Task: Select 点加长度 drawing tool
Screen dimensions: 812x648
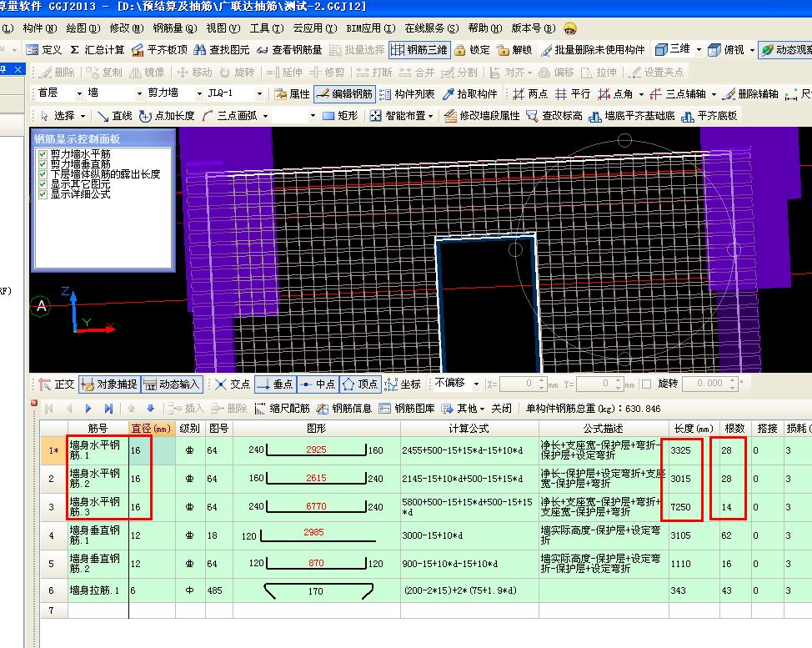Action: (x=167, y=116)
